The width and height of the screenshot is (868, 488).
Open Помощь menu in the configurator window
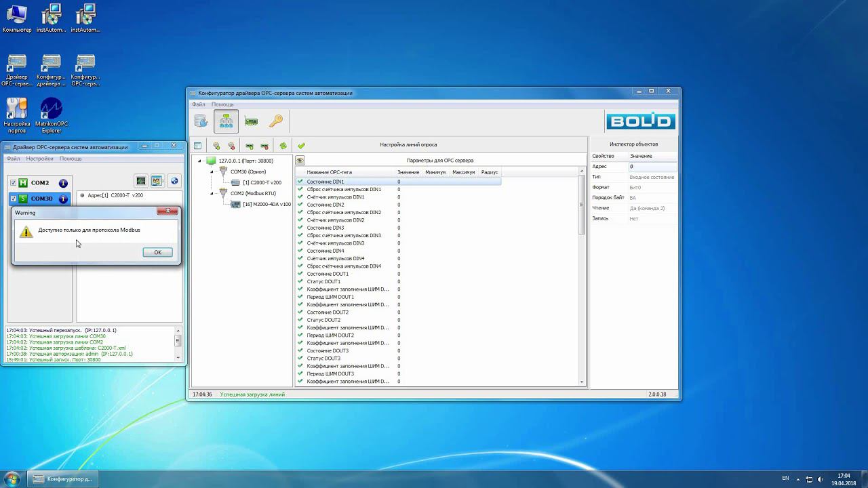tap(222, 104)
